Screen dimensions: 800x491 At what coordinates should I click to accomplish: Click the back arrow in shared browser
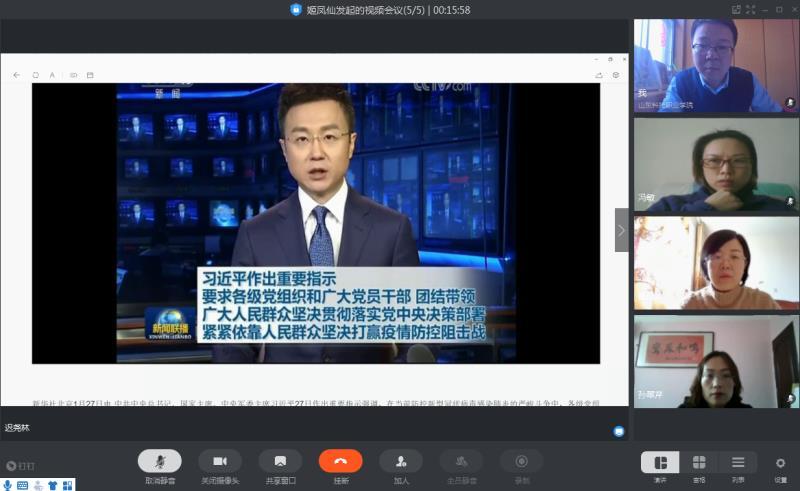(16, 75)
